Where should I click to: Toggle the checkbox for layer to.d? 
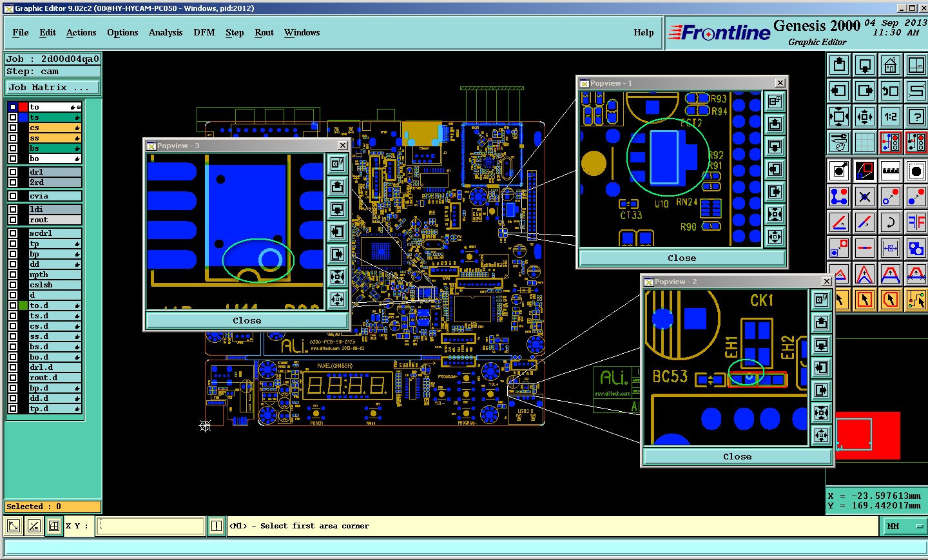(x=13, y=305)
